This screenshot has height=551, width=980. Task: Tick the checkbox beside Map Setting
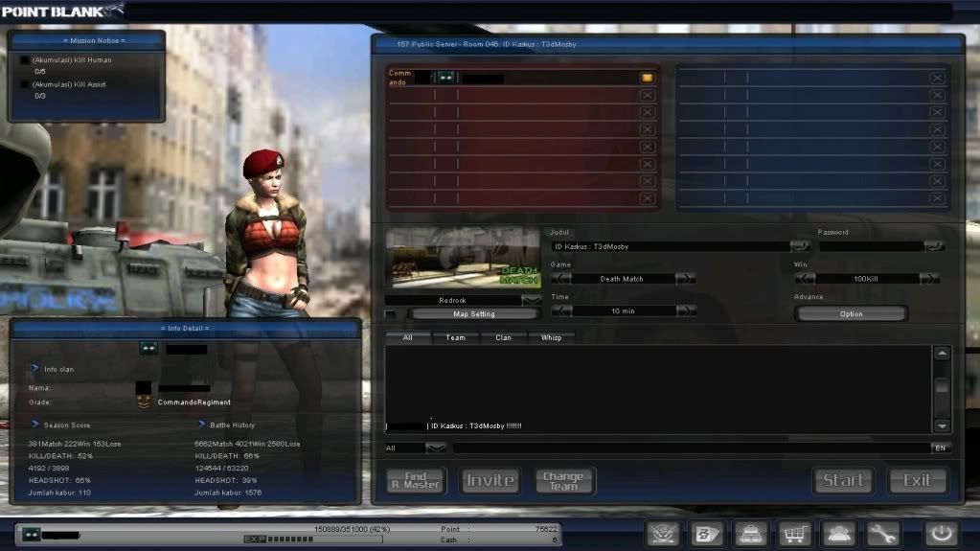[x=391, y=314]
